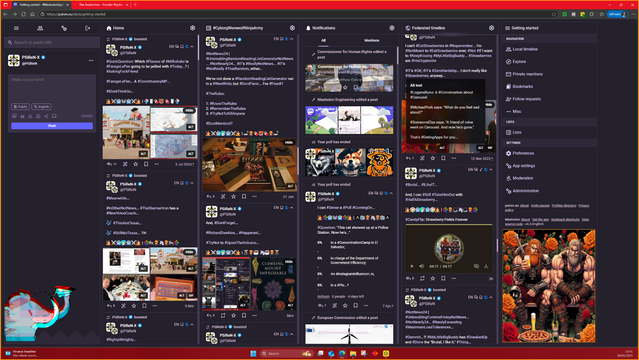Open Keyboard shortcuts footer link
Viewport: 639px width, 360px height.
click(x=565, y=220)
